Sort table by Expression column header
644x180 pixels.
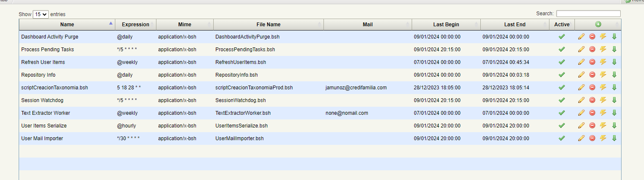point(136,25)
